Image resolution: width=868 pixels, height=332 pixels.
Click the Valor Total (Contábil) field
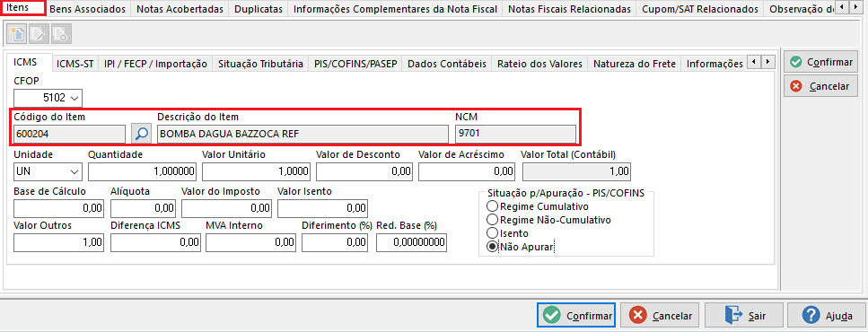point(576,172)
